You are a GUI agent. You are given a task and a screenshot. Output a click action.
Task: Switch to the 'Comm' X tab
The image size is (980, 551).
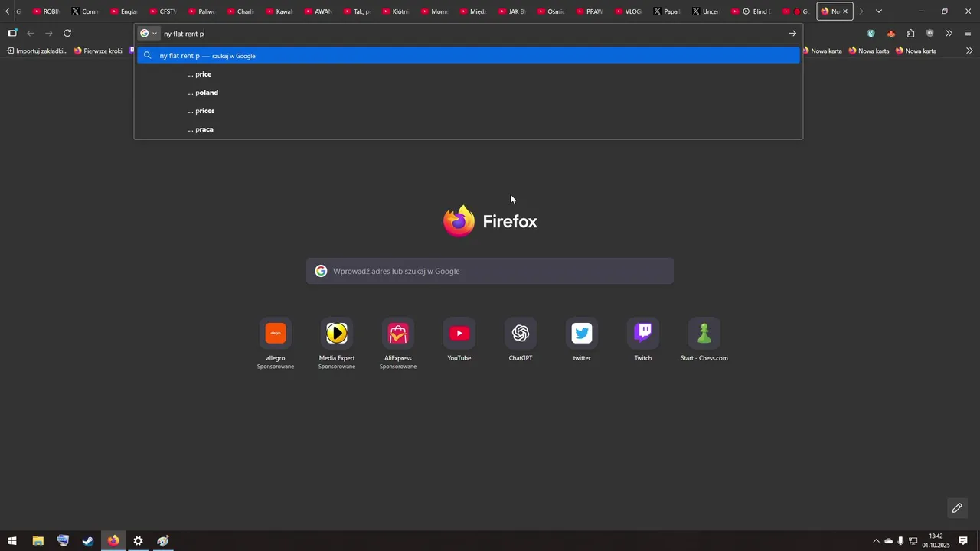[x=85, y=11]
